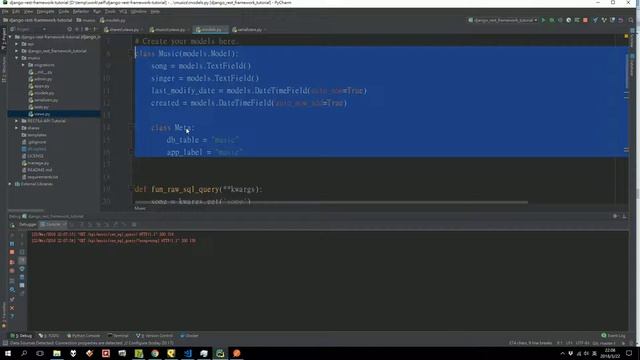
Task: Expand External Libraries node
Action: coord(10,184)
